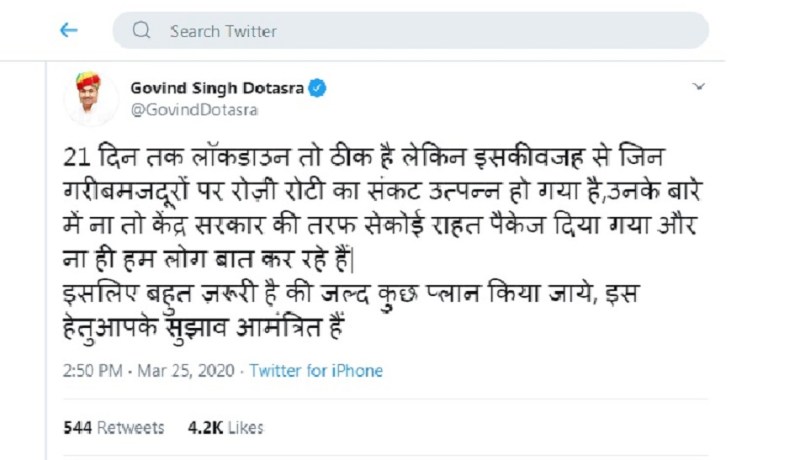View the 544 Retweets list

coord(113,427)
